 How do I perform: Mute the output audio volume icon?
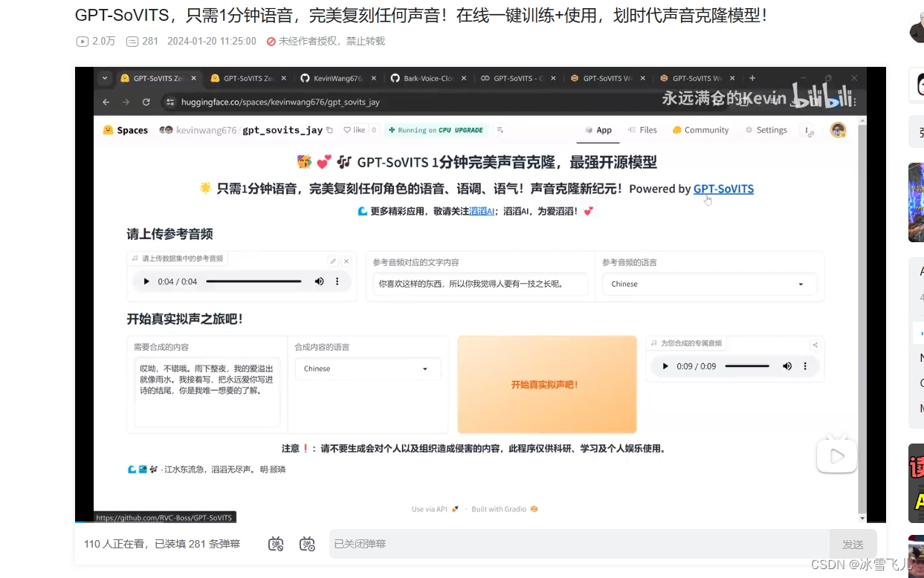(x=787, y=366)
